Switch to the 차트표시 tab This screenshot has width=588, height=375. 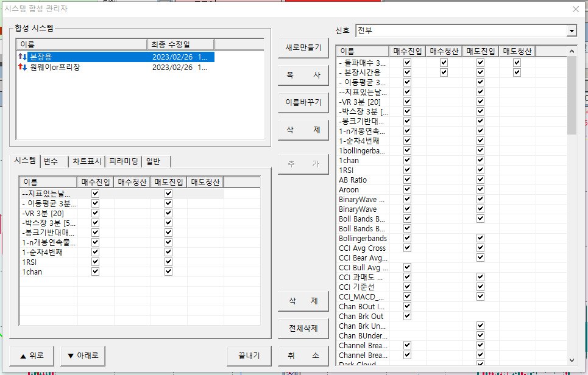click(87, 161)
